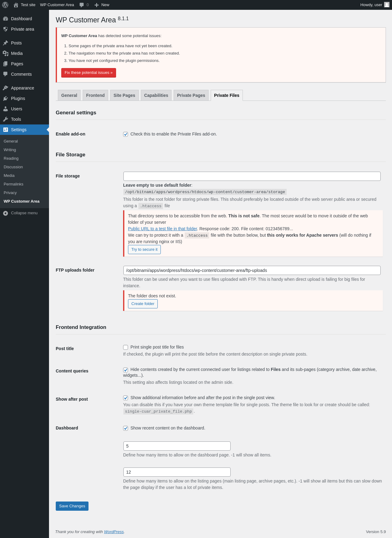Collapse the admin sidebar menu

(24, 213)
